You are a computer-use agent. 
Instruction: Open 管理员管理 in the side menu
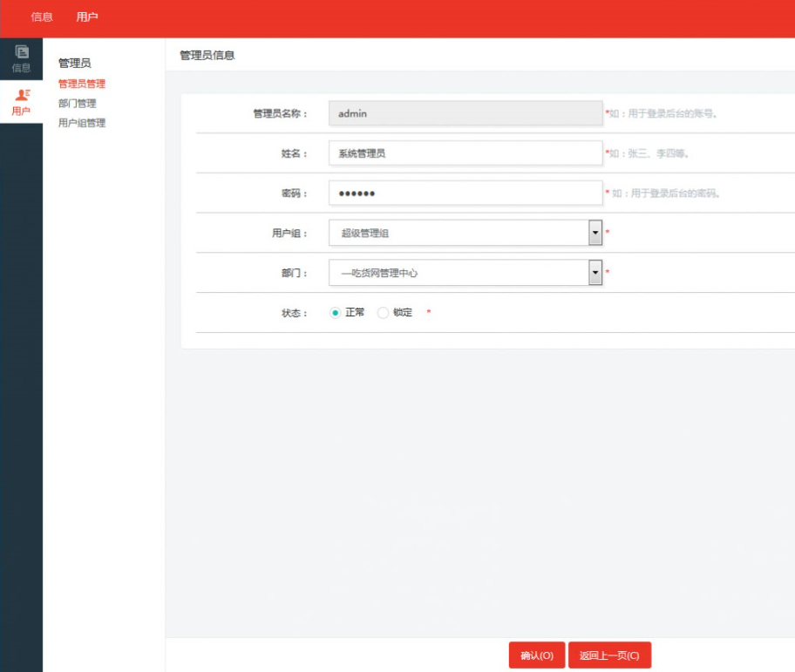82,85
